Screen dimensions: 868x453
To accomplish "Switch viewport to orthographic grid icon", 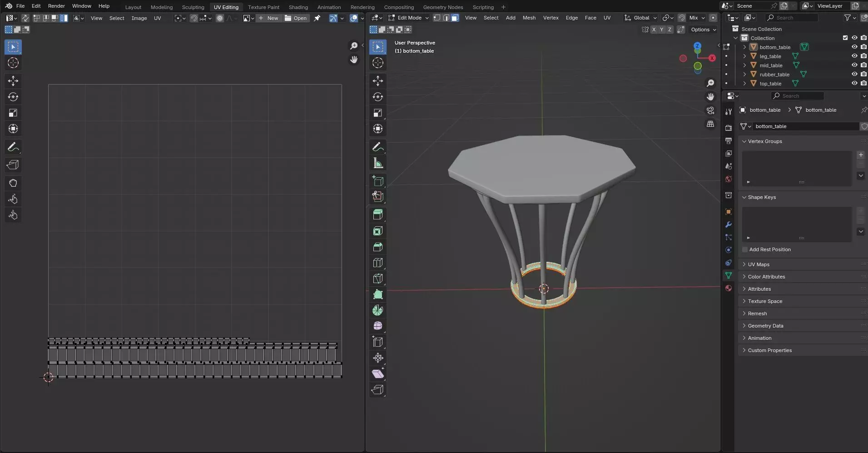I will click(710, 124).
